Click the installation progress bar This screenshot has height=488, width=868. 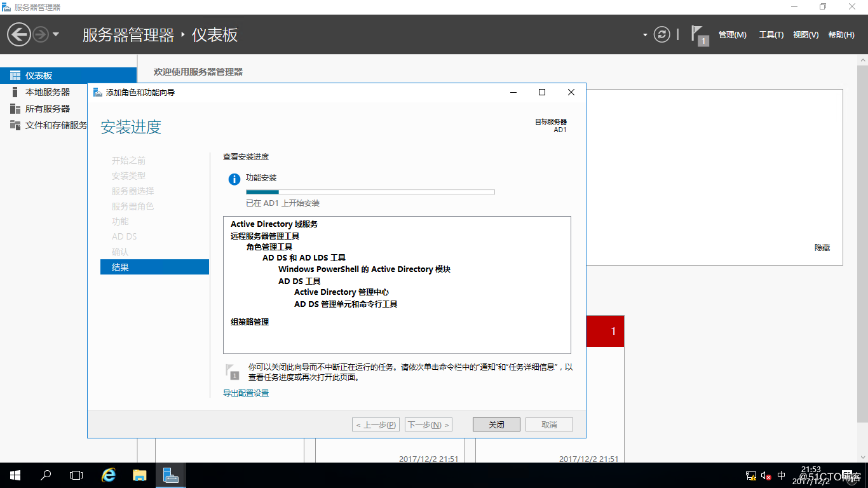click(x=370, y=191)
